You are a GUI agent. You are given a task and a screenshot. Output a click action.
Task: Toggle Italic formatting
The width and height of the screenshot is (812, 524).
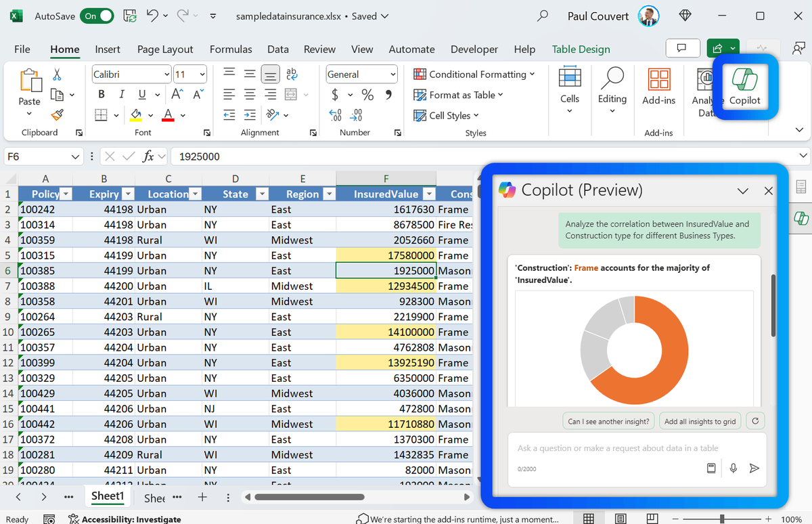click(x=122, y=95)
